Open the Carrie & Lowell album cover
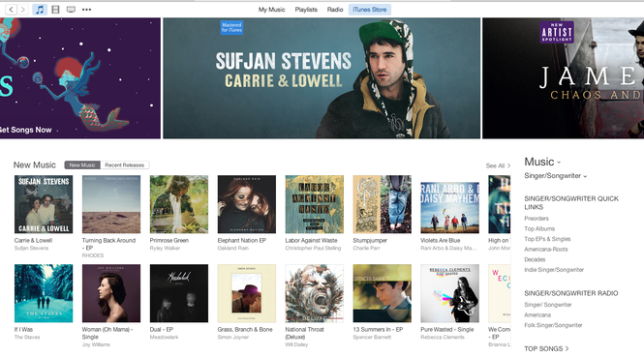The image size is (644, 358). point(44,204)
